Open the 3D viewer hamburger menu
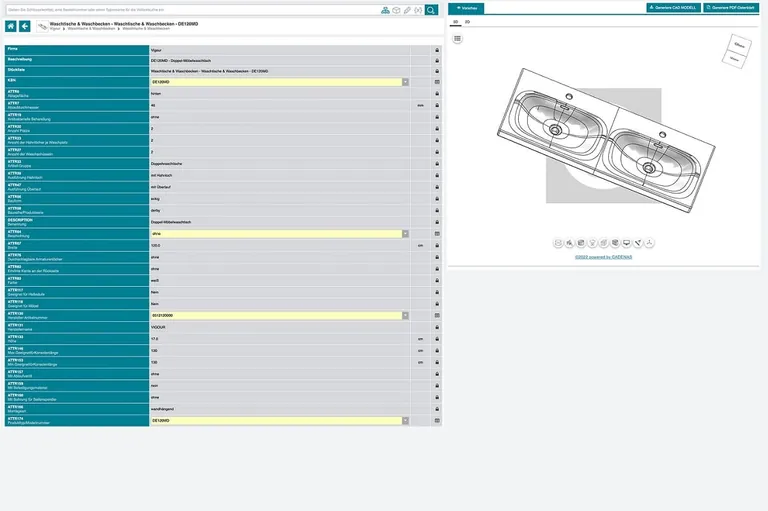Image resolution: width=768 pixels, height=511 pixels. click(x=457, y=38)
